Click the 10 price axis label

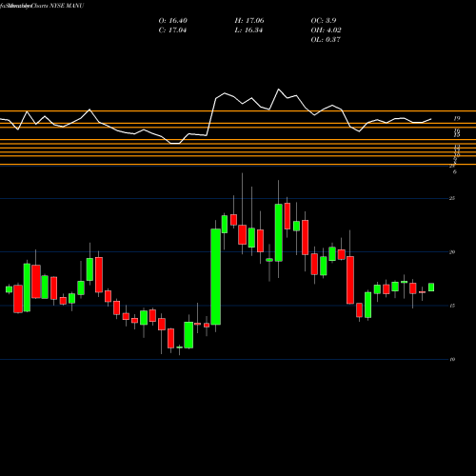coord(452,359)
